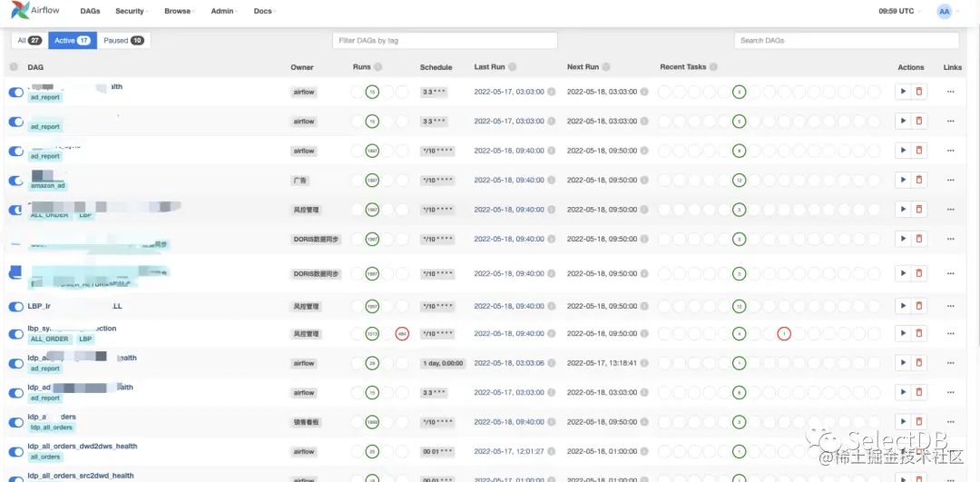Click info icon beside Last Run column header
This screenshot has width=980, height=482.
click(x=512, y=67)
